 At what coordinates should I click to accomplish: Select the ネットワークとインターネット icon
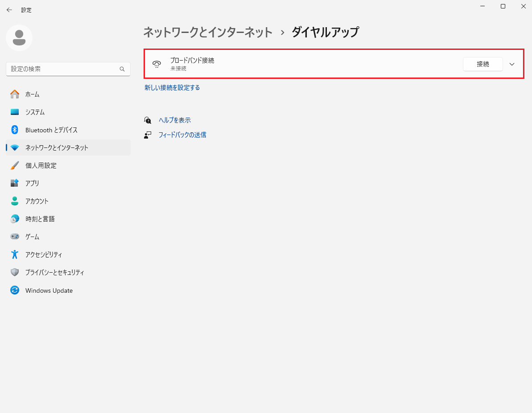point(14,147)
